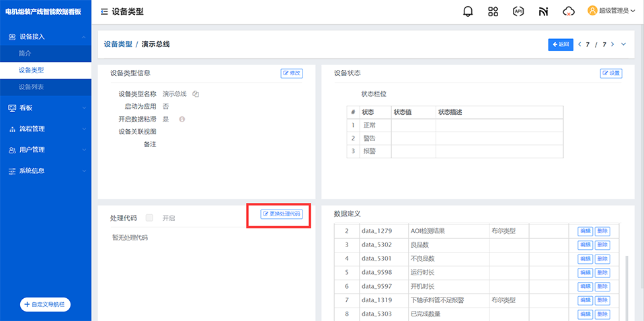644x321 pixels.
Task: Open the 超级管理员 user dropdown
Action: (611, 11)
